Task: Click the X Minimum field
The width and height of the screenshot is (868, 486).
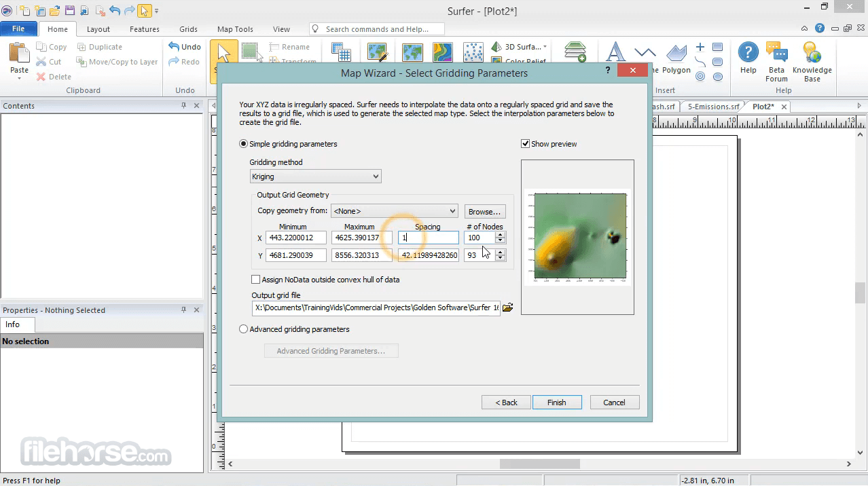Action: pyautogui.click(x=296, y=238)
